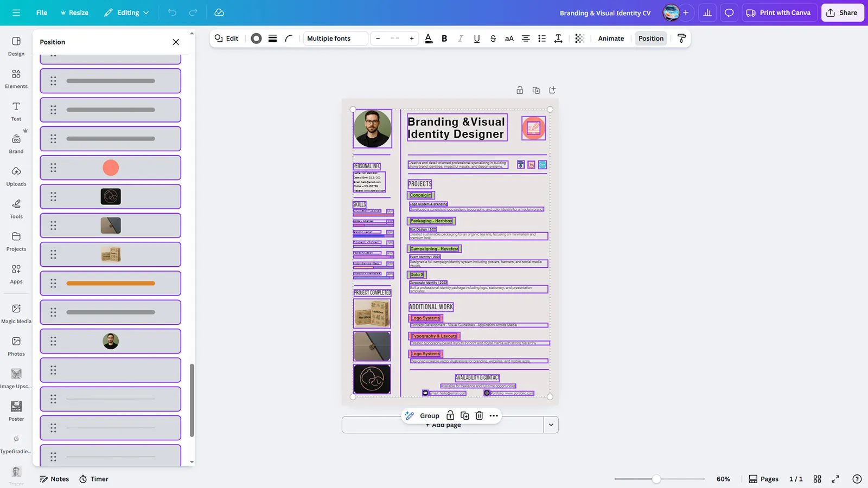
Task: Expand the Add page options chevron
Action: point(551,425)
